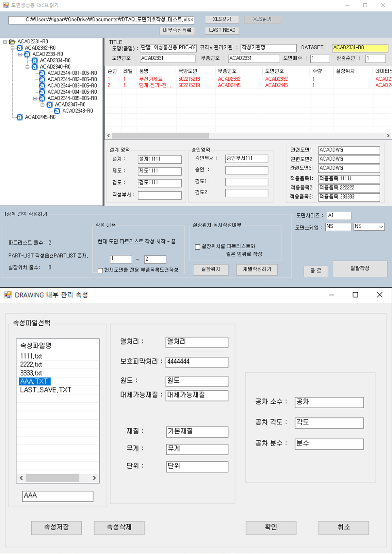The width and height of the screenshot is (392, 554).
Task: Open the 도면스케일 NS dropdown
Action: [x=381, y=227]
